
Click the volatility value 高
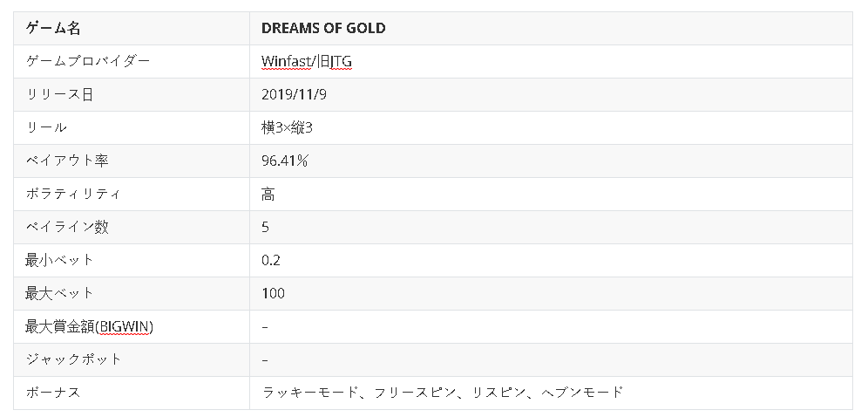[x=268, y=194]
